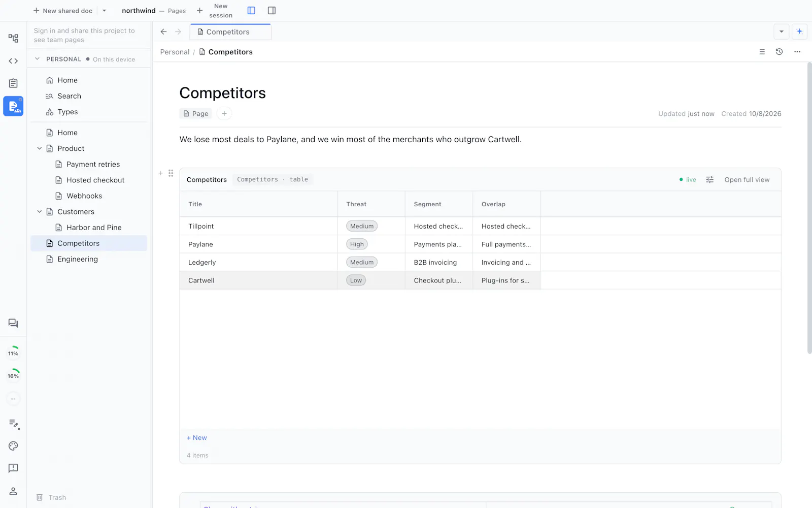Click the 16% progress indicator

(13, 375)
